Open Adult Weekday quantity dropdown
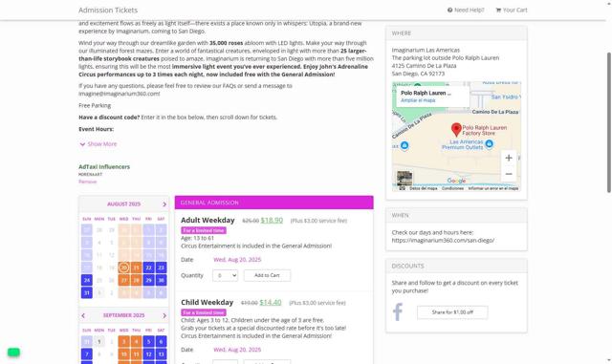The image size is (612, 364). click(x=226, y=275)
